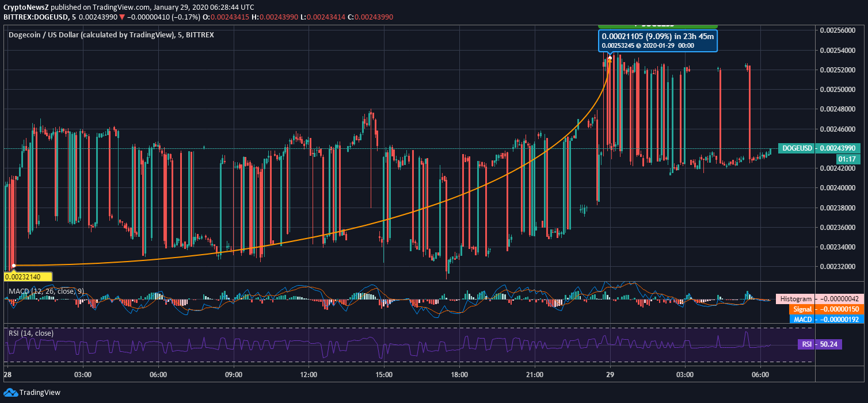This screenshot has width=868, height=403.
Task: Click the 28 date marker on time axis
Action: tap(8, 374)
